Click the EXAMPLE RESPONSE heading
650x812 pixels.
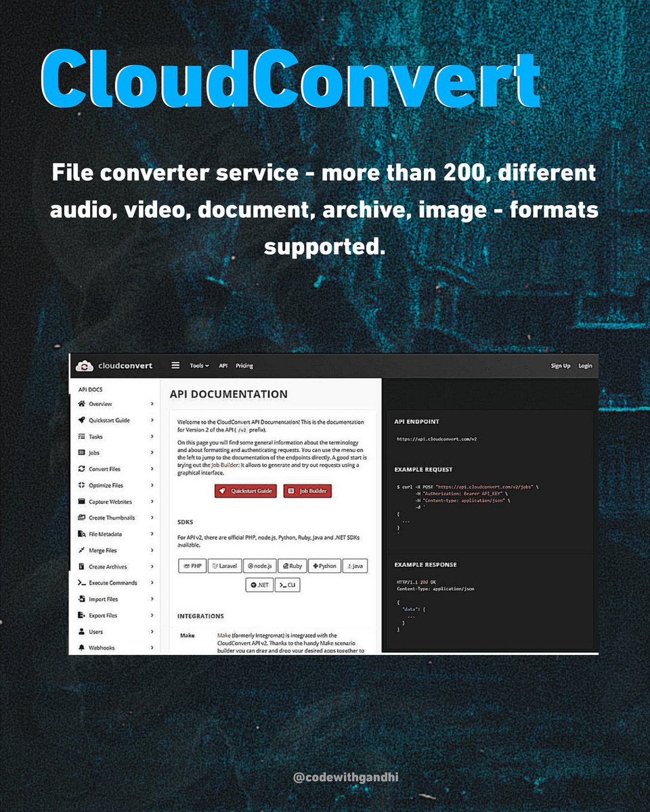(425, 564)
